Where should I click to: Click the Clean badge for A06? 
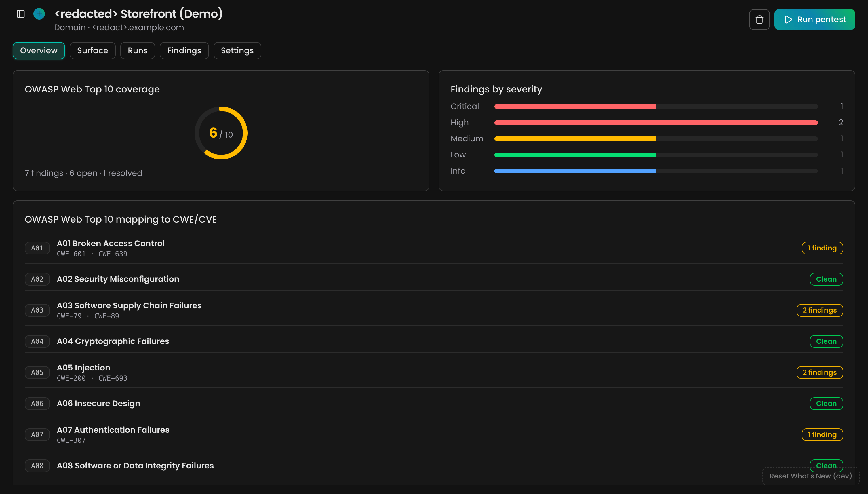(826, 403)
